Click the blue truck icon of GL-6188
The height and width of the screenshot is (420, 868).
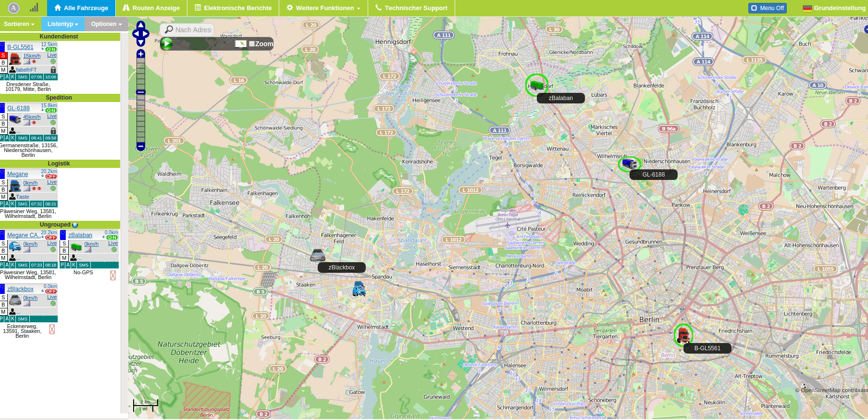[x=15, y=119]
